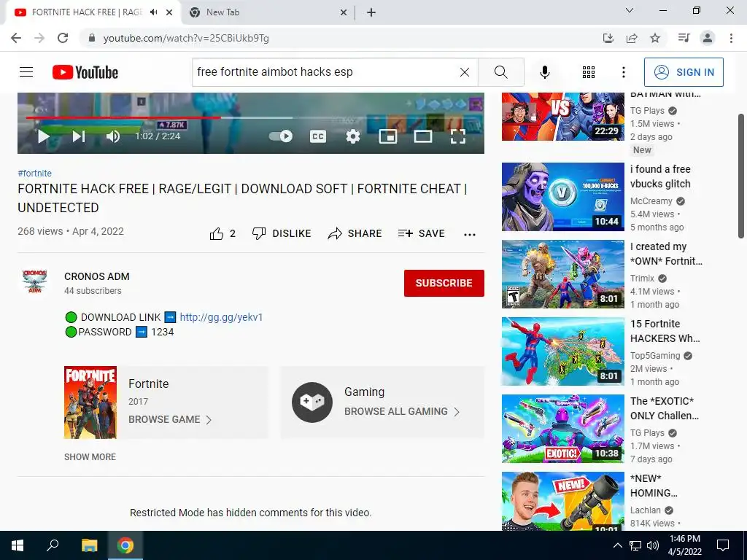Open Chrome three-dot menu
This screenshot has height=560, width=747.
pyautogui.click(x=731, y=38)
